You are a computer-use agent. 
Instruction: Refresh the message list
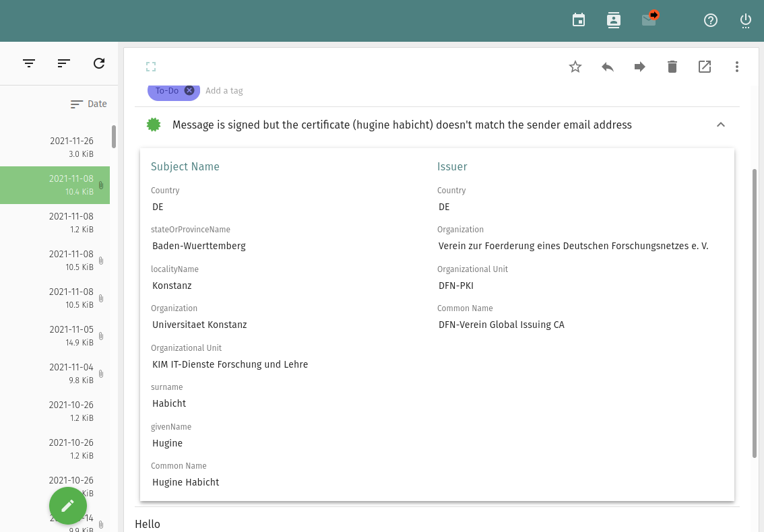99,63
